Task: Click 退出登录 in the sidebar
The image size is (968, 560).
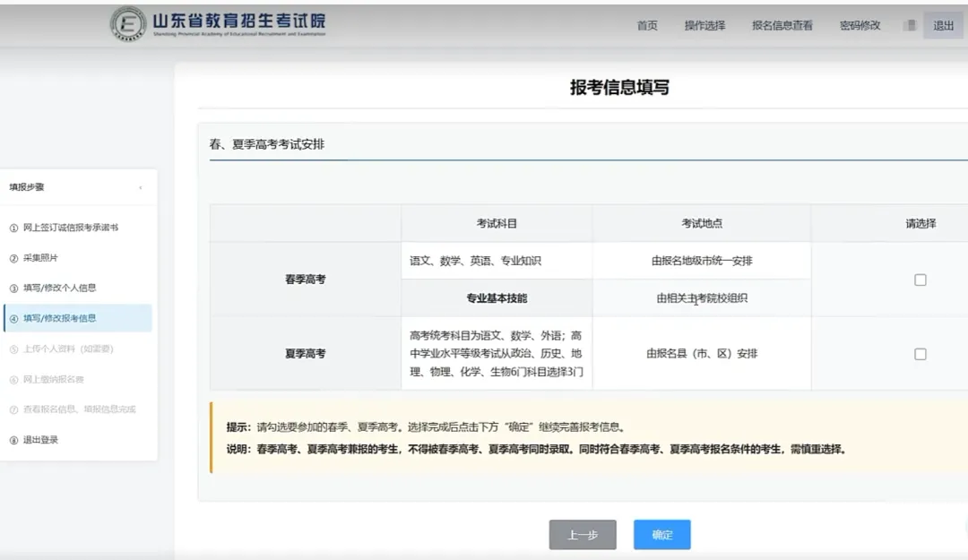Action: click(40, 440)
